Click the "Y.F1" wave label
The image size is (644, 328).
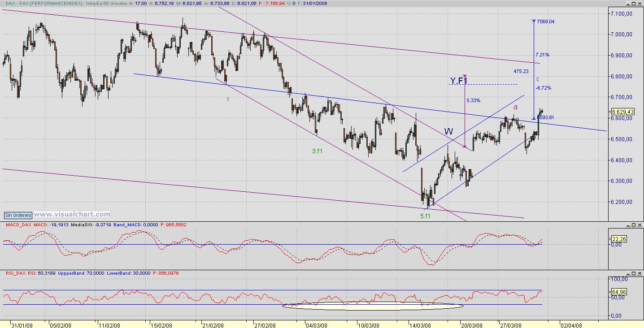459,81
